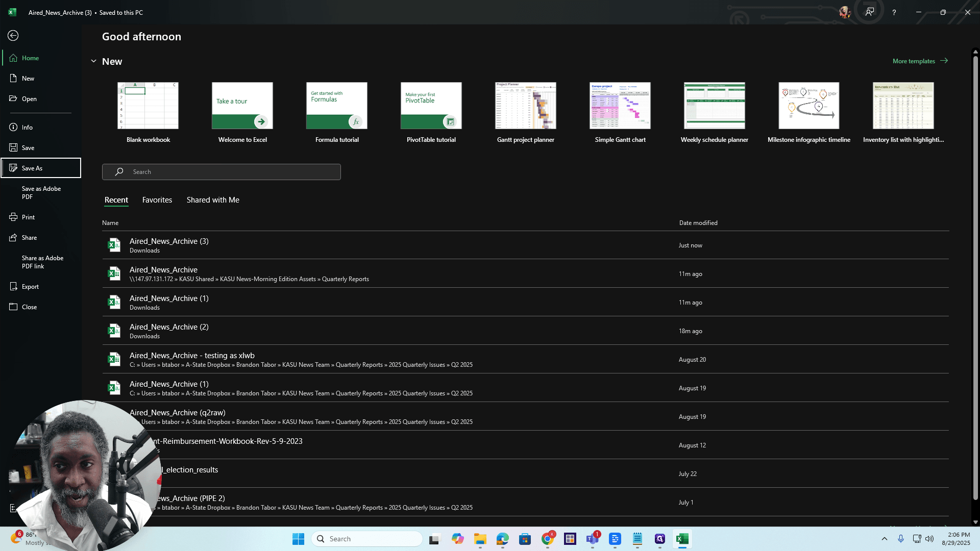Open Microsoft Teams from taskbar
Image resolution: width=980 pixels, height=551 pixels.
point(593,539)
